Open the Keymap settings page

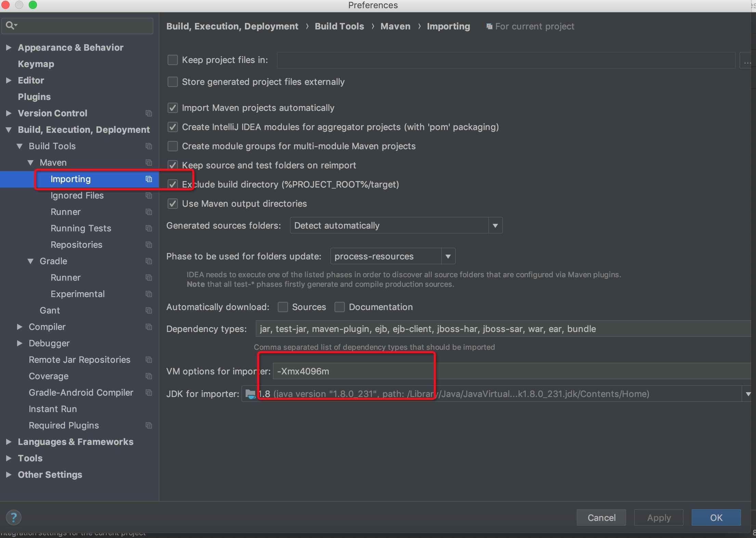36,64
